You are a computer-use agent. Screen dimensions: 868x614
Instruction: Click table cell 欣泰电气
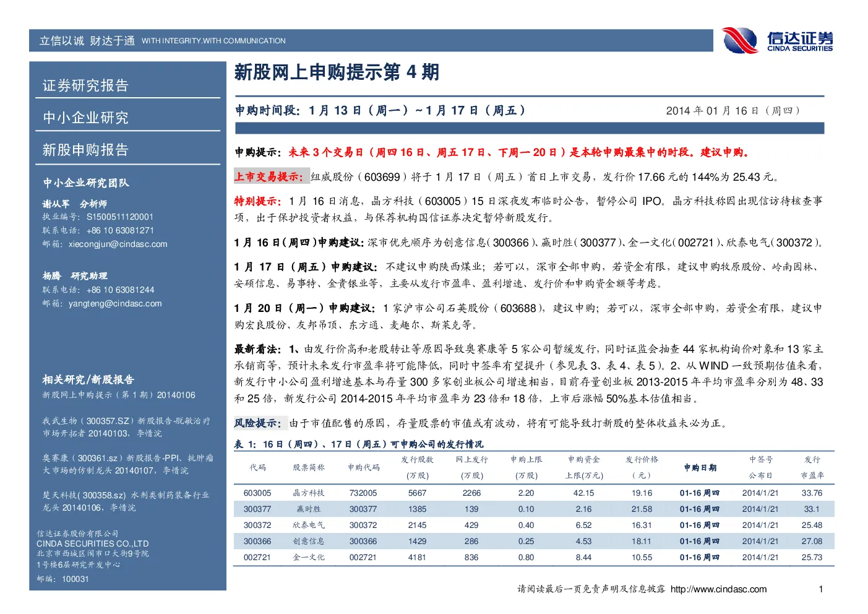coord(309,525)
